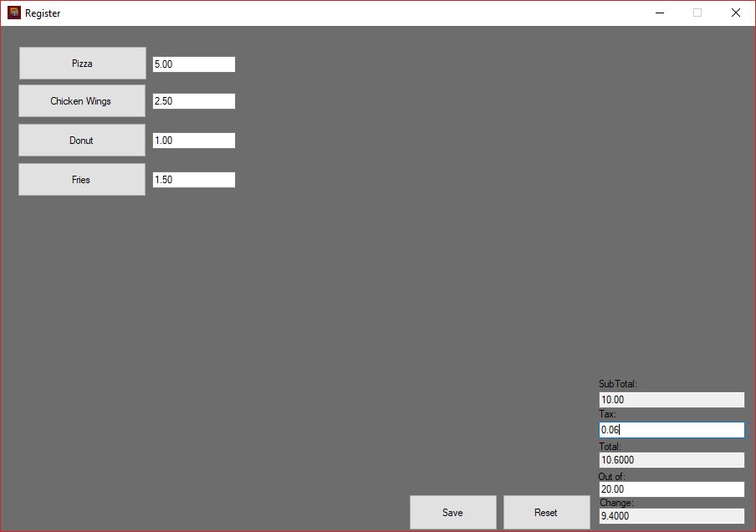
Task: Add Chicken Wings to the order
Action: point(82,101)
